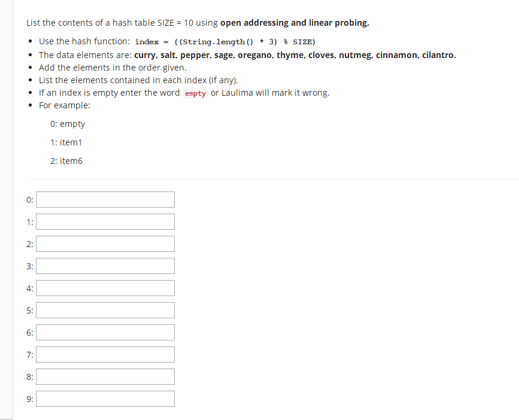Click inside the answer field for index 0
This screenshot has width=519, height=420.
click(x=105, y=199)
